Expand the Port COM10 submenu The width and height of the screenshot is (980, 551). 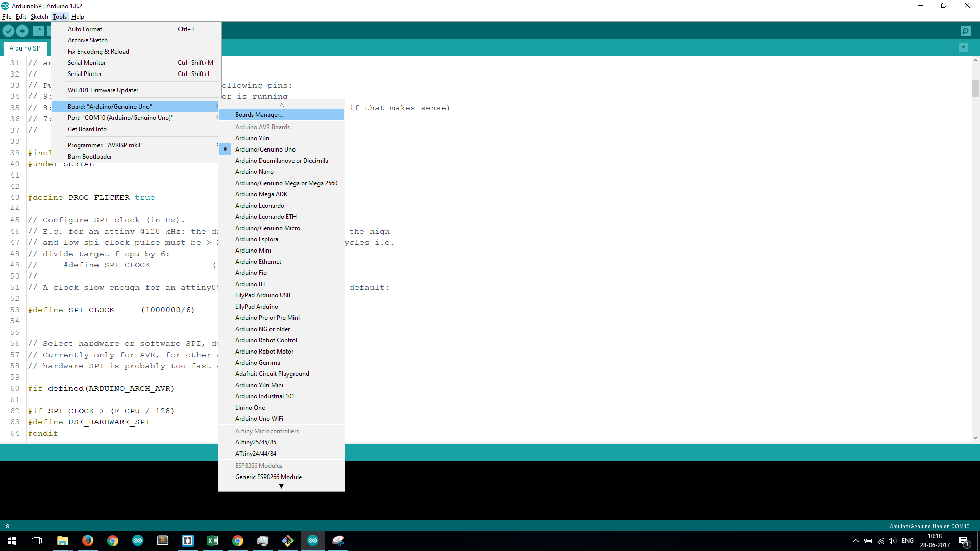tap(136, 118)
